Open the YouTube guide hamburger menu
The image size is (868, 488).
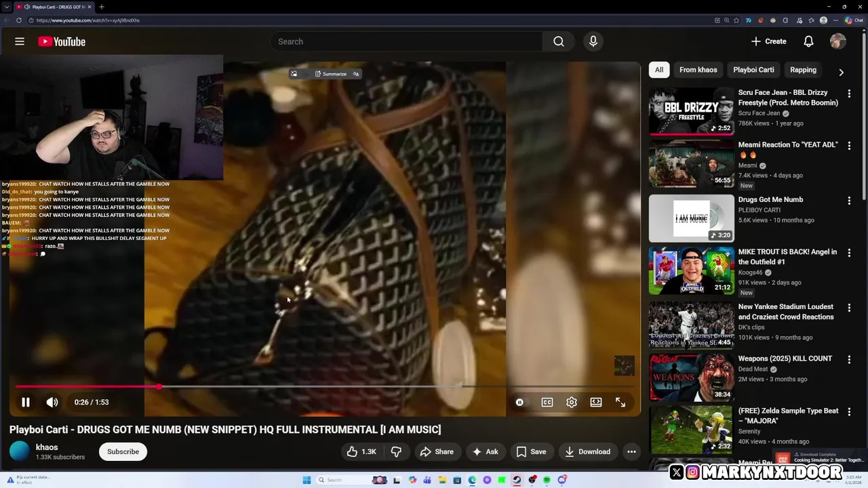click(x=20, y=41)
